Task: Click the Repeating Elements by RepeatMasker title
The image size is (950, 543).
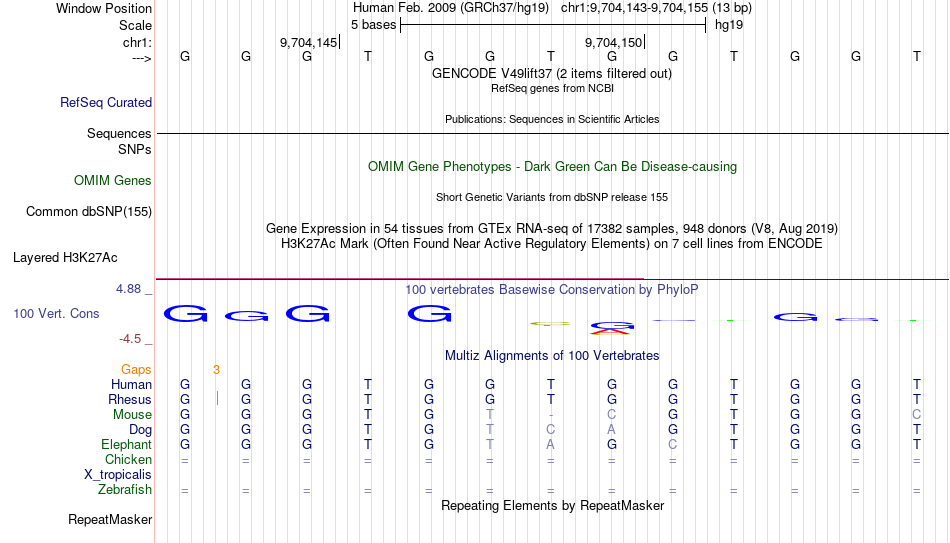Action: pyautogui.click(x=552, y=505)
